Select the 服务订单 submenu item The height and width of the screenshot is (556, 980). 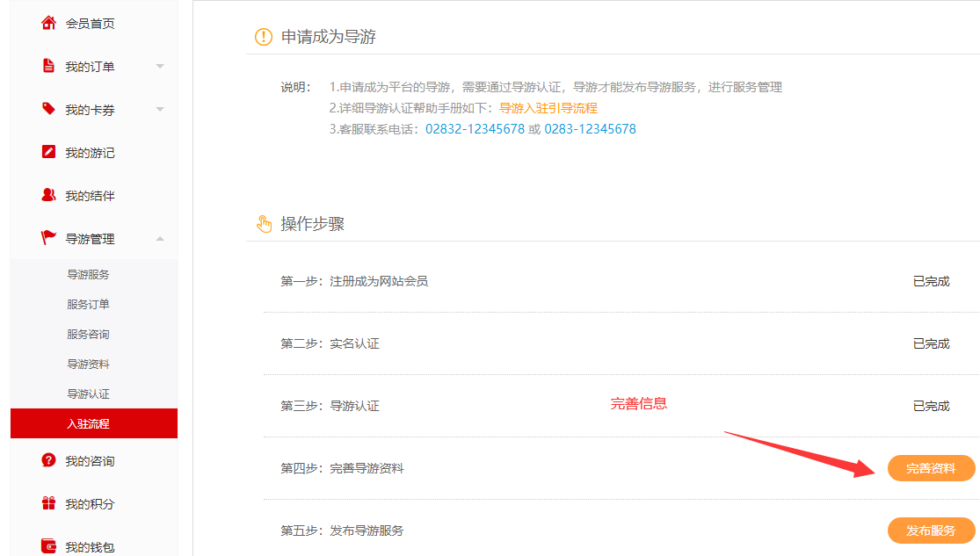pos(88,305)
